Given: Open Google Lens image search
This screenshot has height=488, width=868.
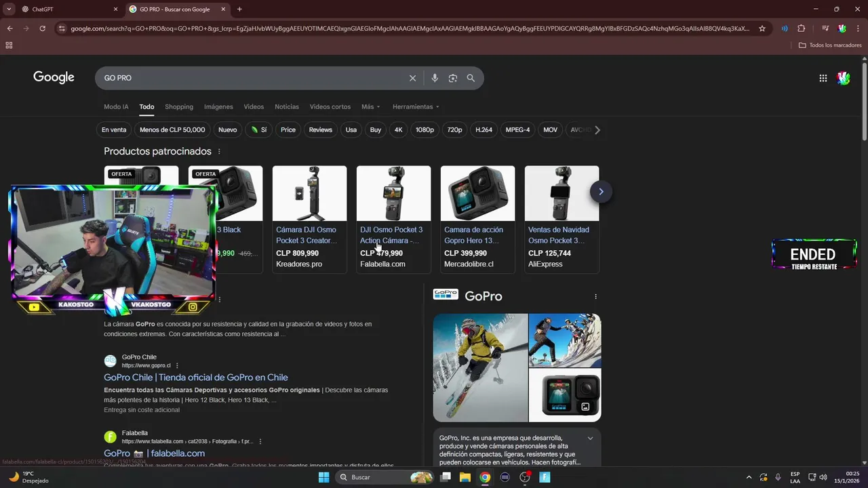Looking at the screenshot, I should click(x=453, y=78).
